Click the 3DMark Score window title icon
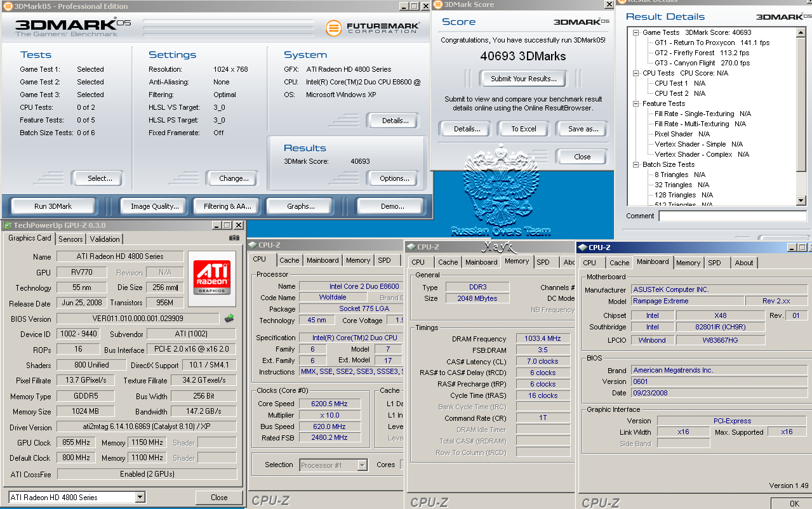This screenshot has width=812, height=509. 437,4
